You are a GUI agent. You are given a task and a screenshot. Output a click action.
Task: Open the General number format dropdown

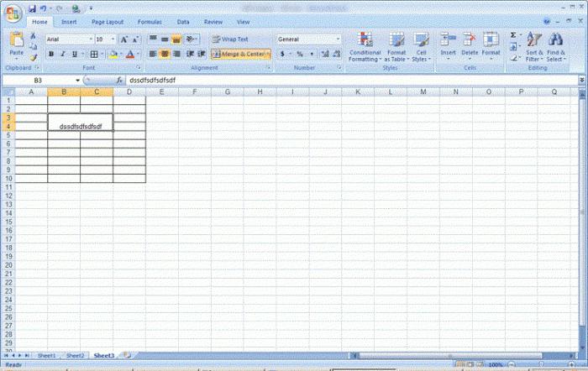338,39
